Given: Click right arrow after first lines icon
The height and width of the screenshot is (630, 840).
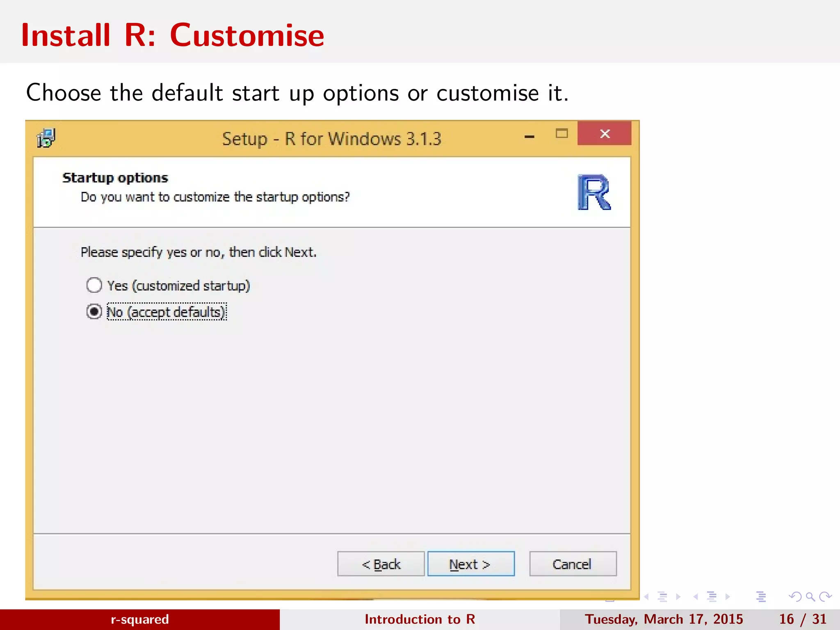Looking at the screenshot, I should [678, 597].
